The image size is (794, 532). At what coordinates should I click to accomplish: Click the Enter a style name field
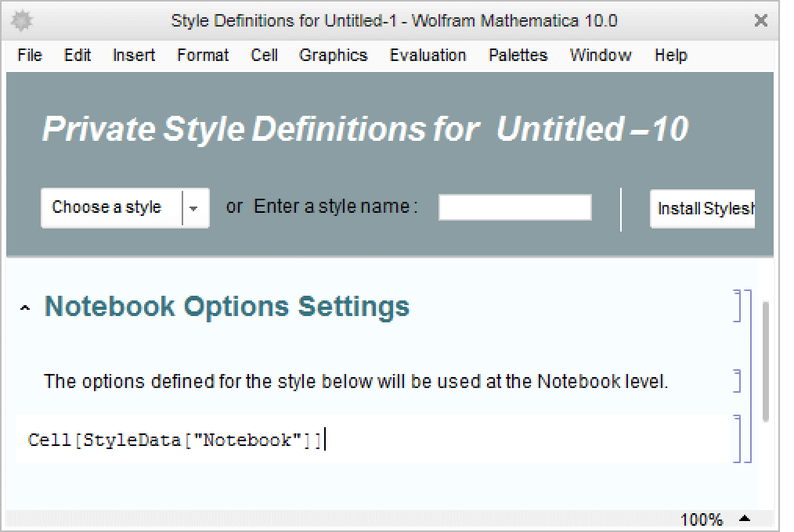(514, 208)
